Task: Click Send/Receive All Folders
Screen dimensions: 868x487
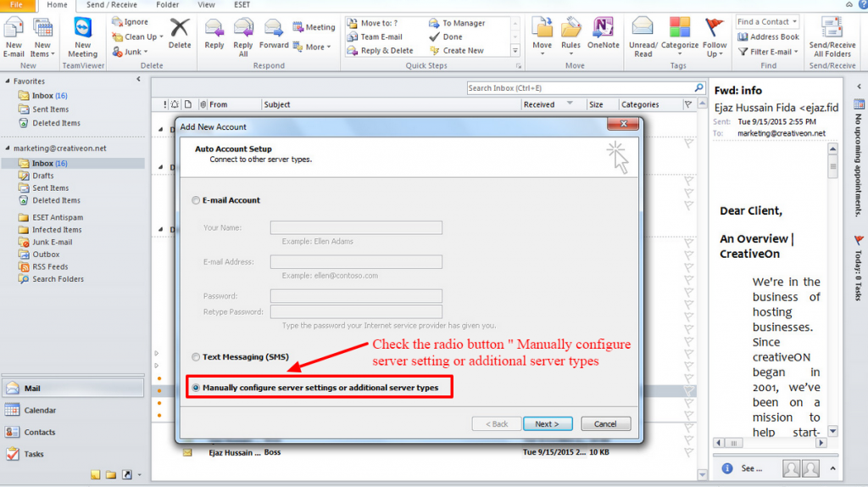Action: pos(832,37)
